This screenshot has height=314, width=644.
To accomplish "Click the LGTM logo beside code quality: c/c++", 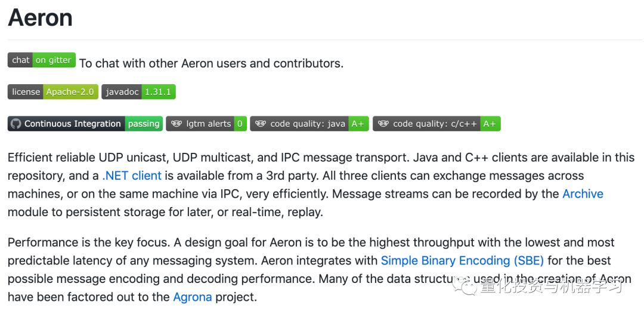I will pyautogui.click(x=383, y=124).
